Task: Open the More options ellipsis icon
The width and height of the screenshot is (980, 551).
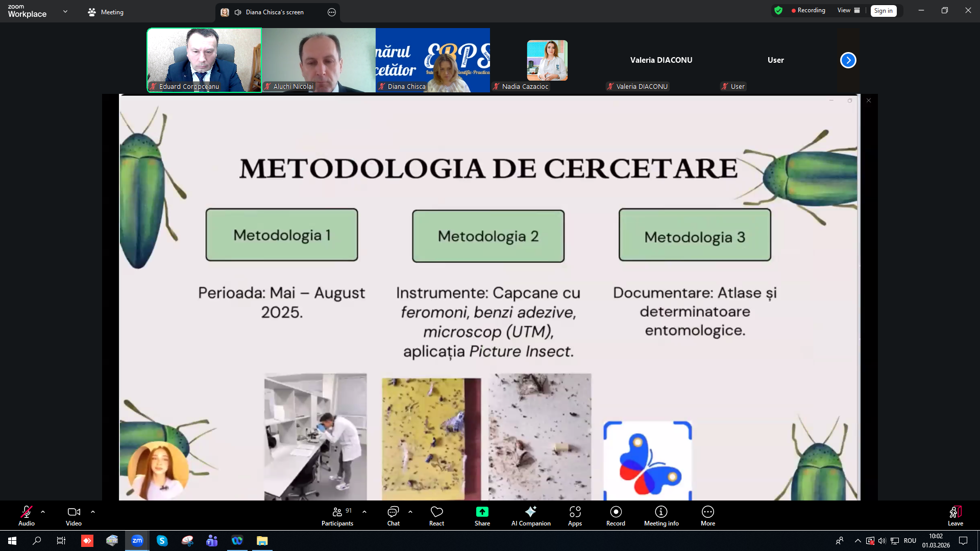Action: 707,512
